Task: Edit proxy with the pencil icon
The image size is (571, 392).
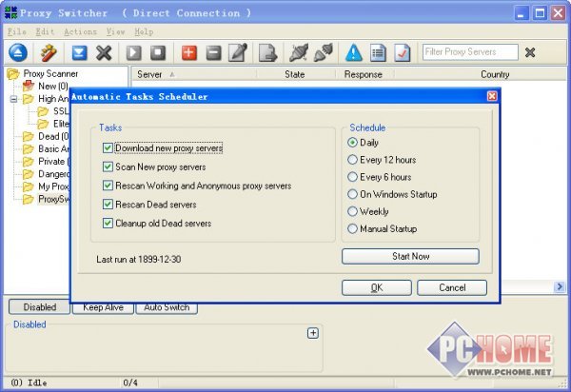Action: pos(238,52)
